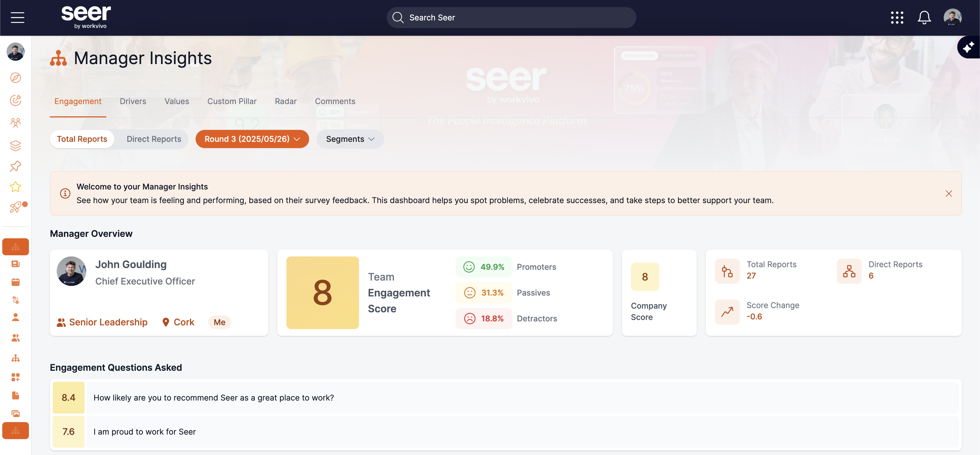Click the Direct Reports org icon in stats card
The width and height of the screenshot is (980, 455).
[849, 271]
